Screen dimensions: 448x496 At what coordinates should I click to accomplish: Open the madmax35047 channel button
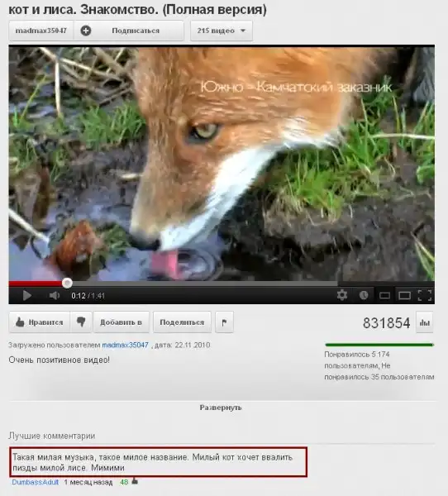(41, 31)
